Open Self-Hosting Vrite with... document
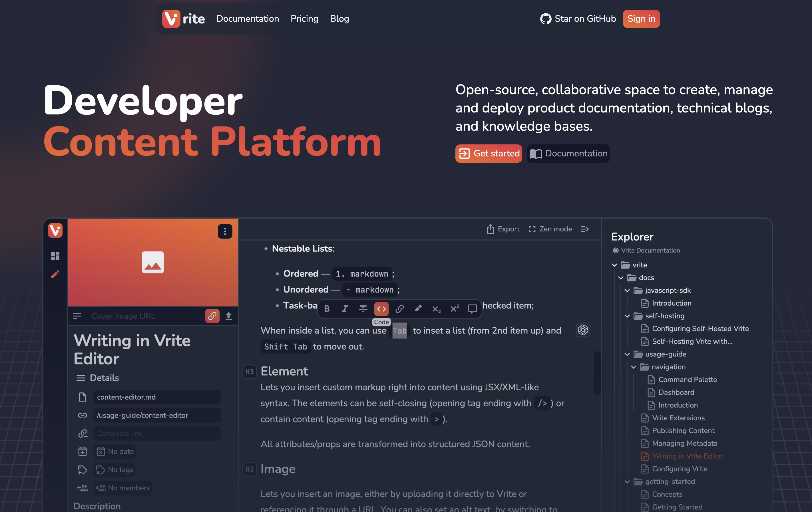Image resolution: width=812 pixels, height=512 pixels. pyautogui.click(x=687, y=341)
